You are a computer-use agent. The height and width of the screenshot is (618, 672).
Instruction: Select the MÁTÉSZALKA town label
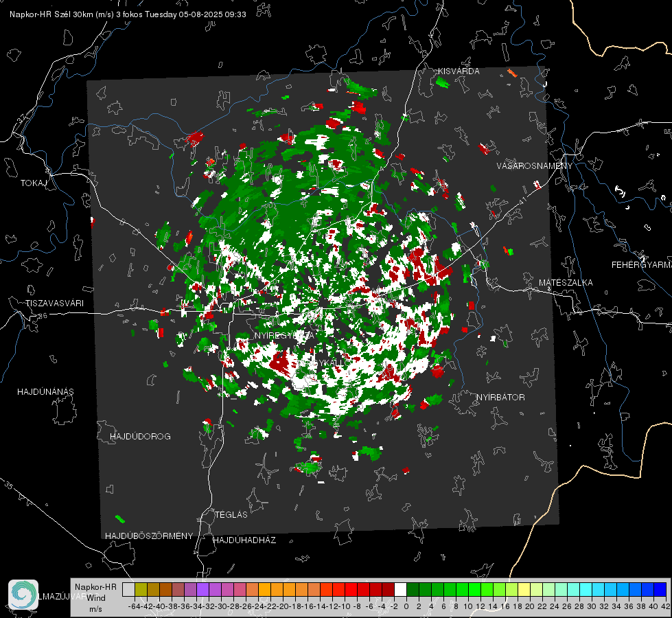pos(566,283)
